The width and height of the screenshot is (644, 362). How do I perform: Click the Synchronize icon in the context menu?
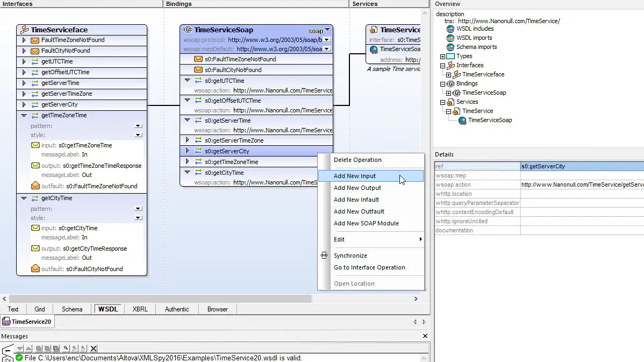click(x=324, y=255)
